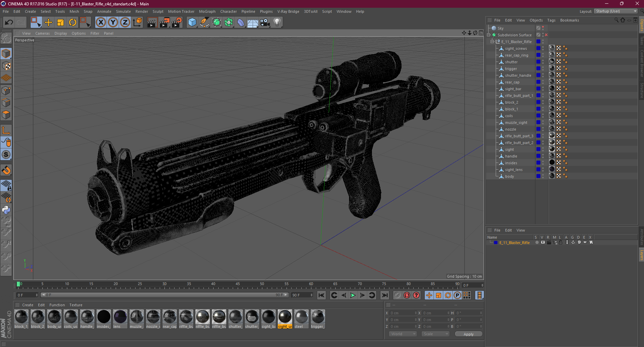644x347 pixels.
Task: Click Record Active Objects button
Action: tap(397, 295)
